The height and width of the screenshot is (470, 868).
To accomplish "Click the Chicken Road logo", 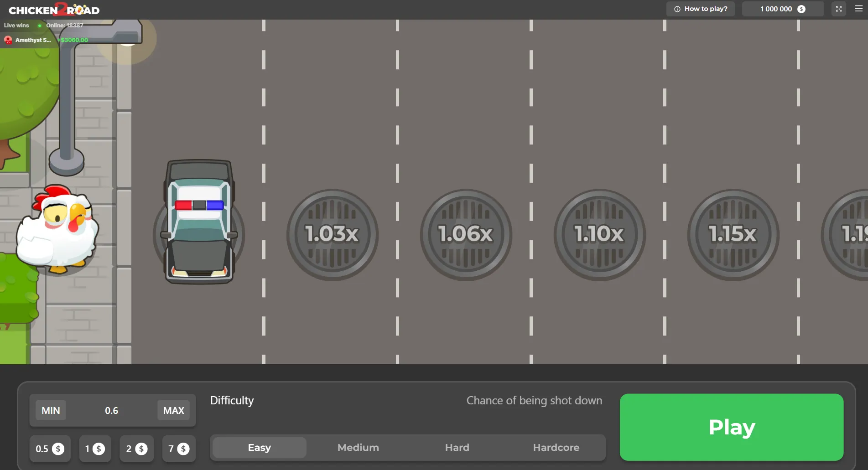I will click(x=54, y=10).
